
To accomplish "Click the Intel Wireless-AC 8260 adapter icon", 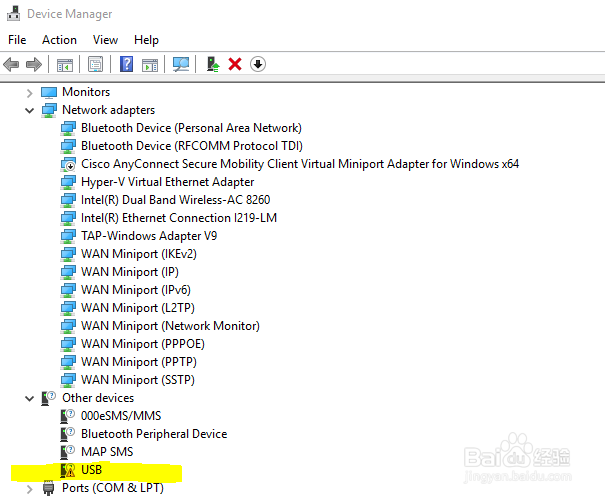I will [x=68, y=200].
